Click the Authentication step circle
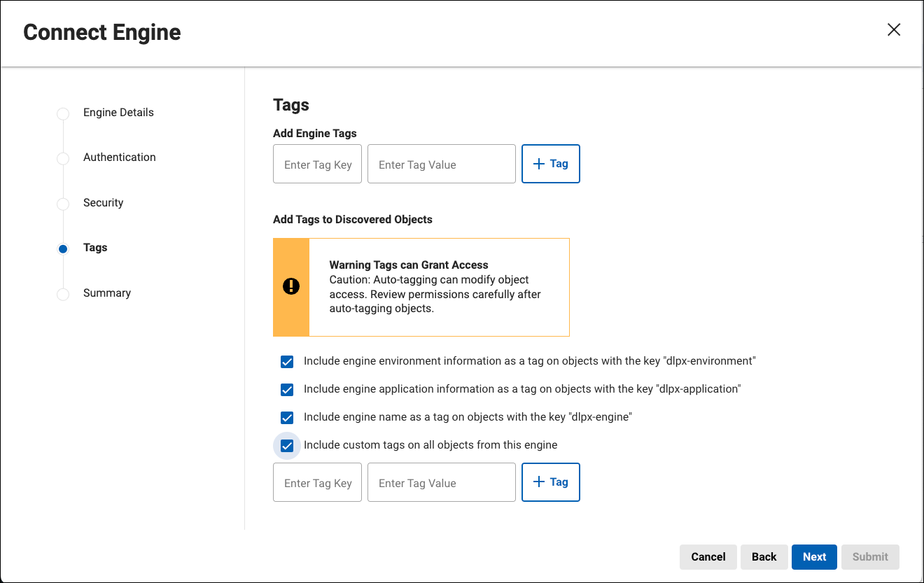Viewport: 924px width, 583px height. (63, 158)
